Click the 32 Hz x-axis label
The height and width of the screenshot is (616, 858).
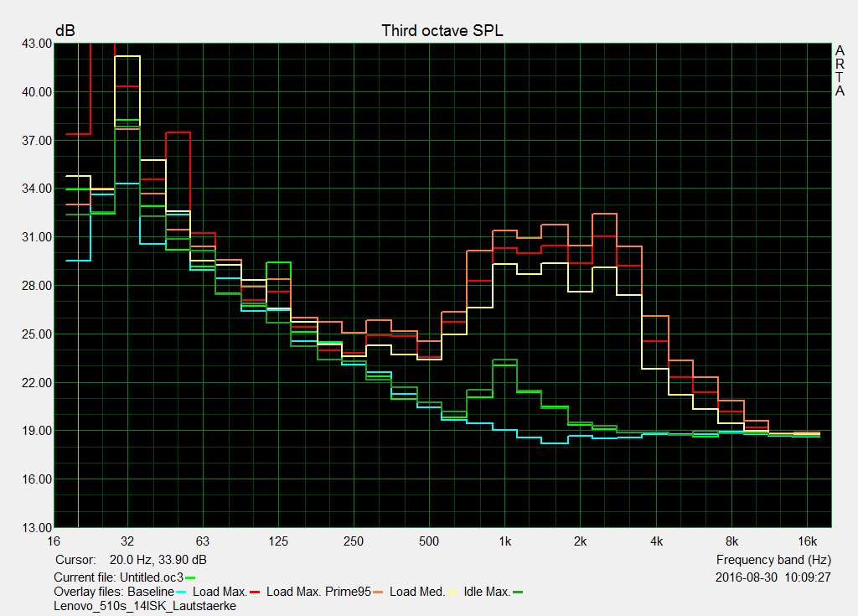click(x=127, y=541)
